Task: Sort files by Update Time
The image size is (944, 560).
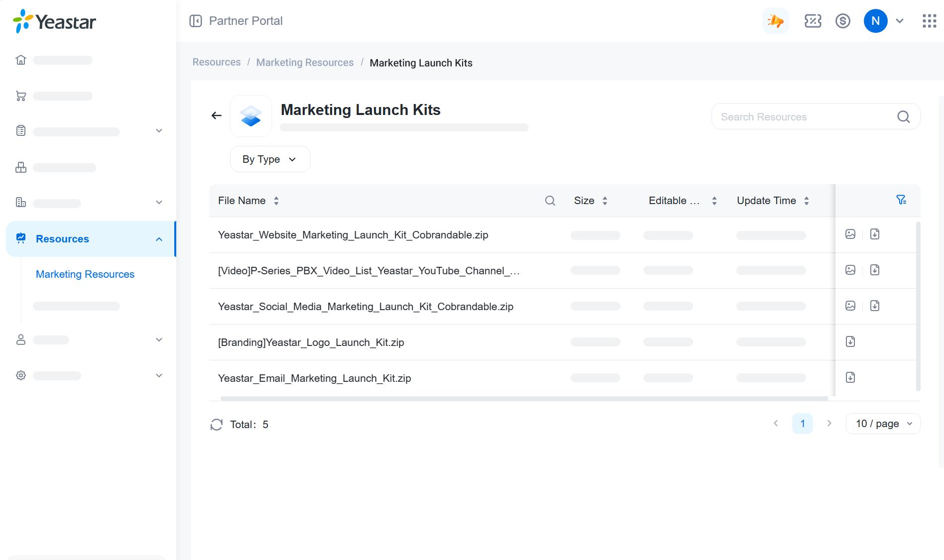Action: 806,201
